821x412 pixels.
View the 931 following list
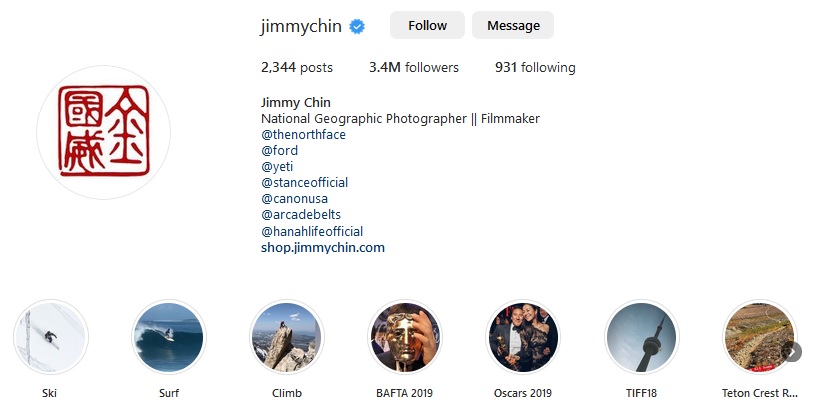coord(535,68)
